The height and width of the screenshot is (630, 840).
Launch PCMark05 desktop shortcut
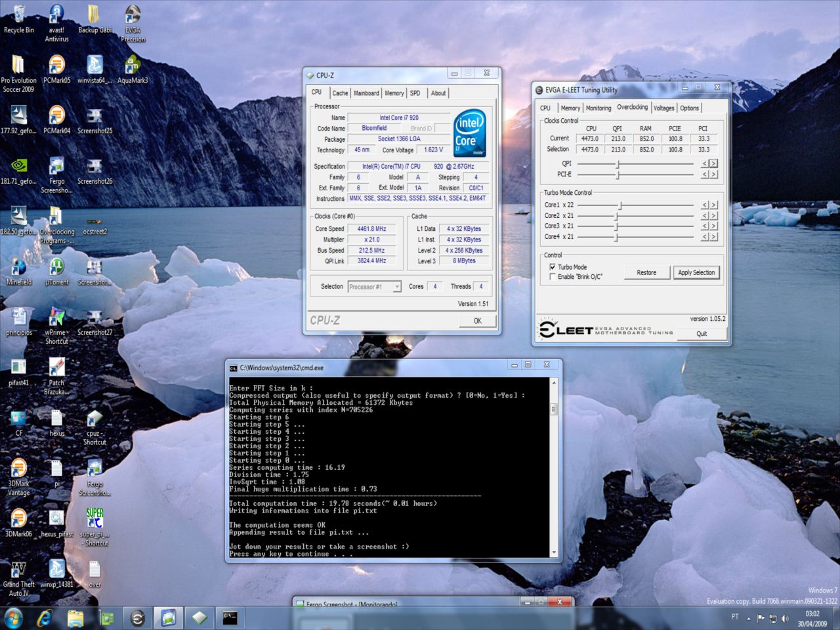point(56,70)
